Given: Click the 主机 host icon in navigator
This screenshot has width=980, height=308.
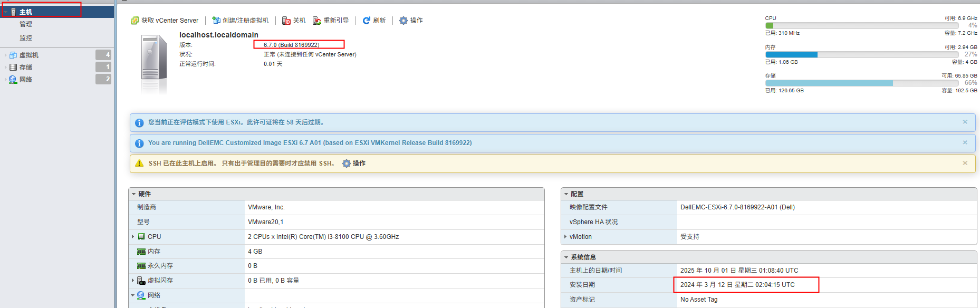Looking at the screenshot, I should pos(14,12).
